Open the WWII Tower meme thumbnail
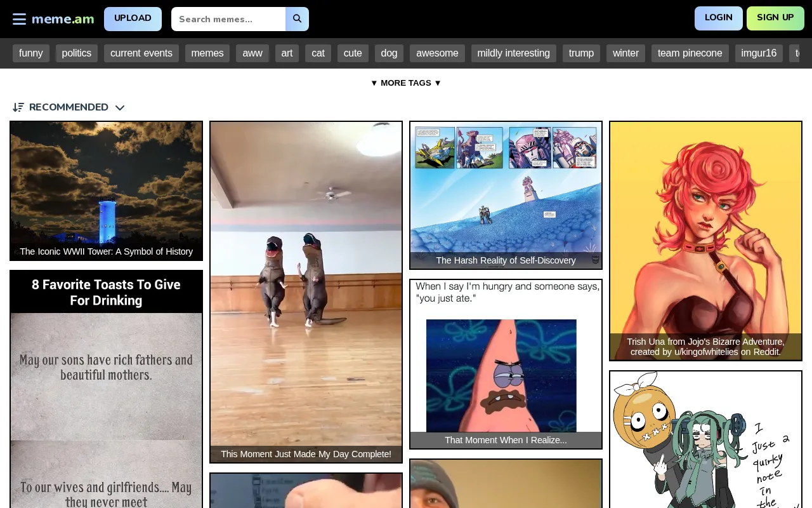 (106, 190)
